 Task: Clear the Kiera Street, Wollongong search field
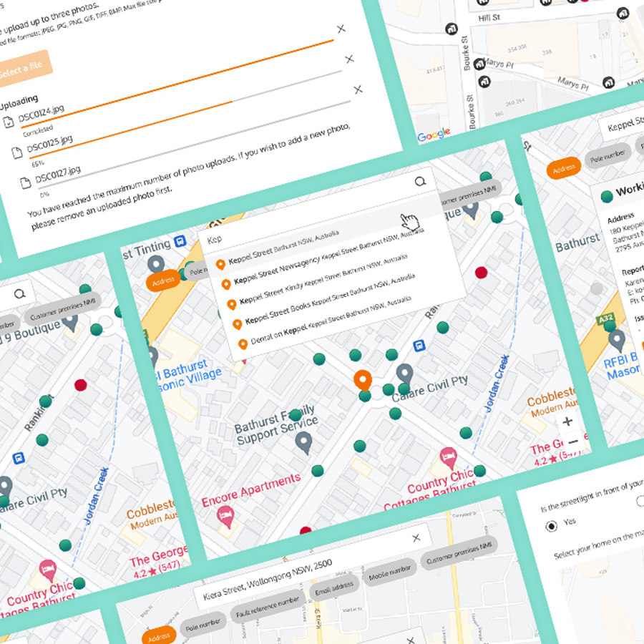coord(416,537)
